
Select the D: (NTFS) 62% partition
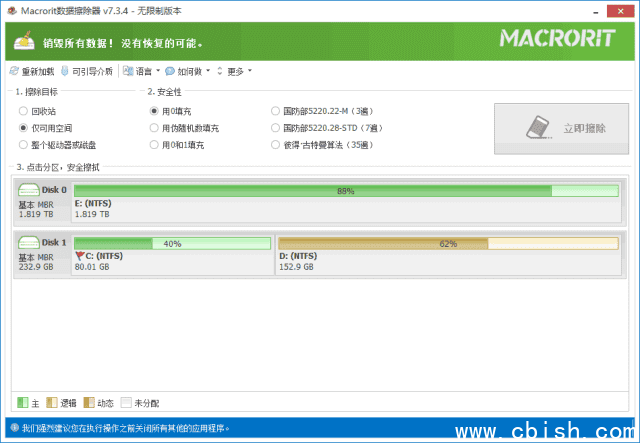click(447, 243)
